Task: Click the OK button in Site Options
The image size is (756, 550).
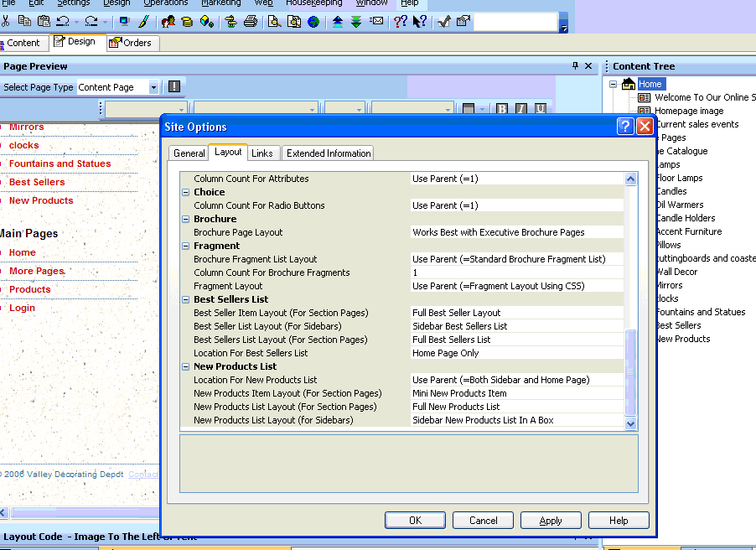Action: point(415,521)
